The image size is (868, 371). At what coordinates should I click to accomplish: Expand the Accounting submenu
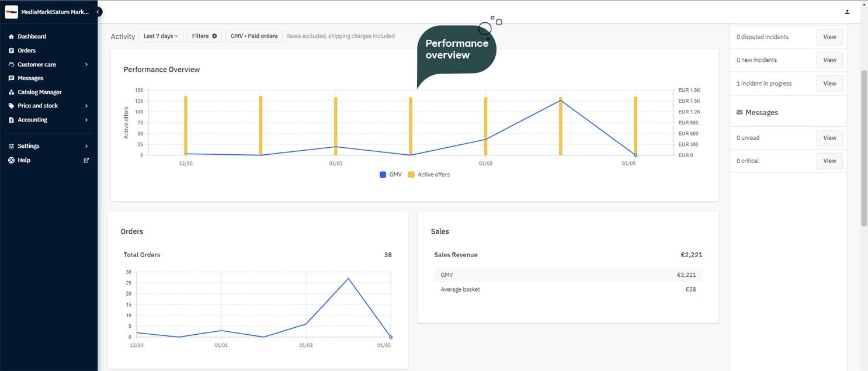pos(86,120)
